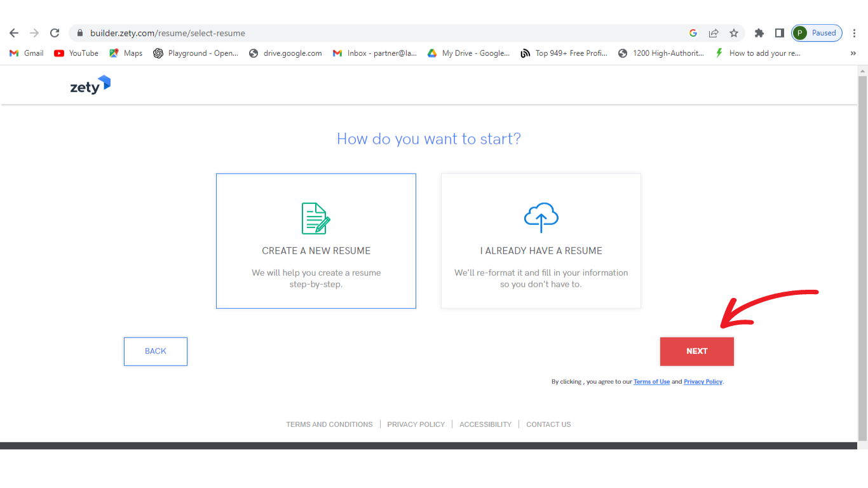Bookmark this page with the star icon

click(x=734, y=33)
